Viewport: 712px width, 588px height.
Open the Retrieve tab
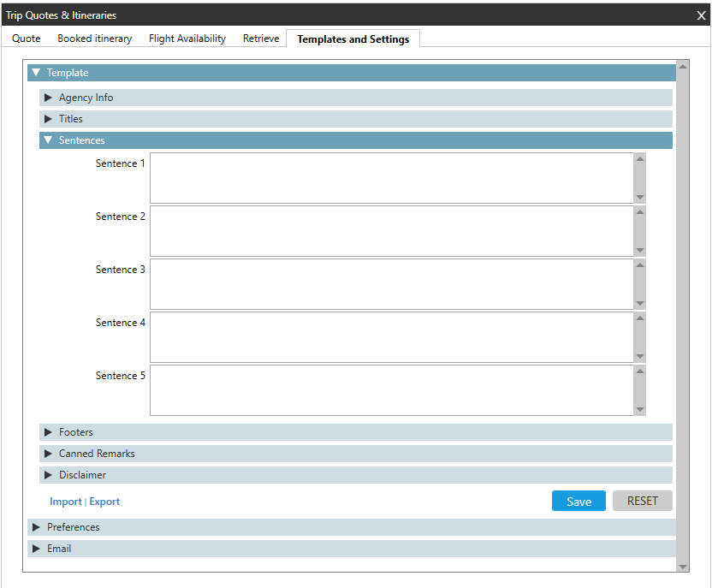click(261, 39)
